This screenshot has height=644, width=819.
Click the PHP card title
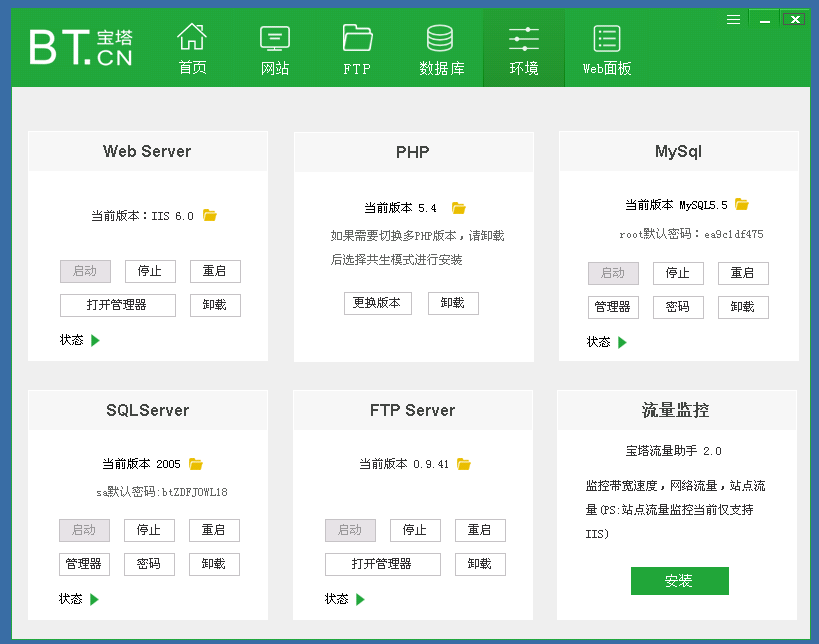pyautogui.click(x=413, y=152)
